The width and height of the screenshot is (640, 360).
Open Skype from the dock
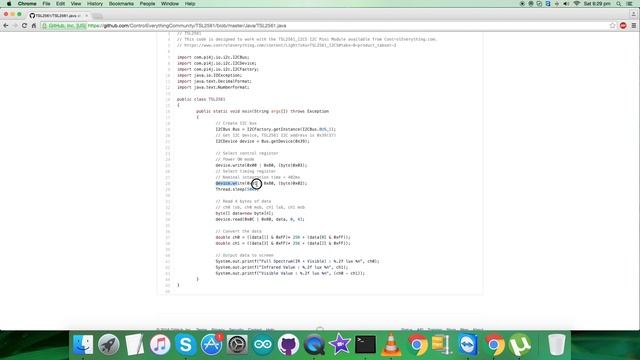point(186,345)
